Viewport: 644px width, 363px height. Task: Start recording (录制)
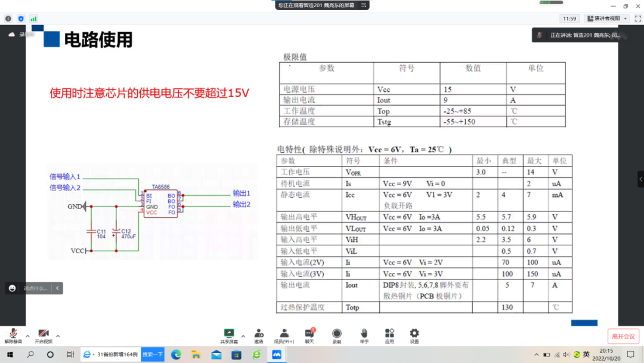(337, 336)
